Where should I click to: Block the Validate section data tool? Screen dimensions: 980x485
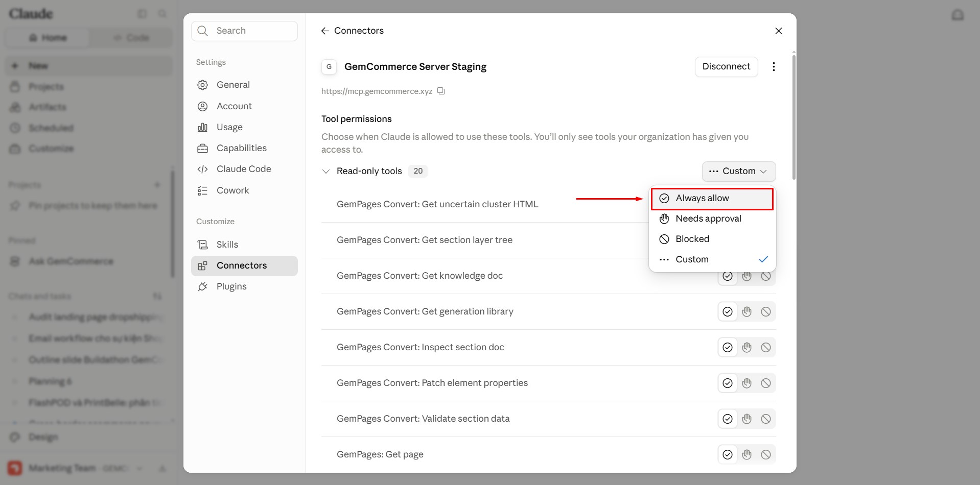pyautogui.click(x=766, y=419)
